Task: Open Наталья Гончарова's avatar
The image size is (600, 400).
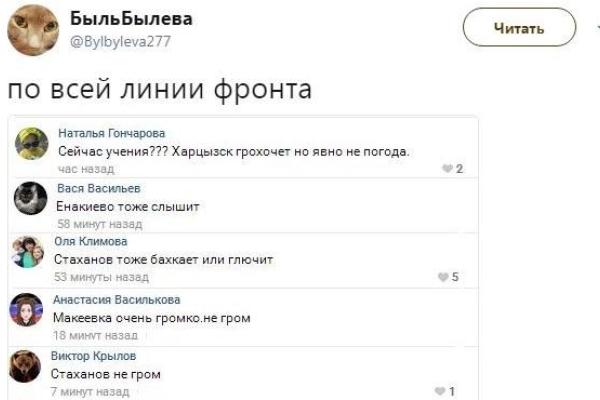Action: click(32, 145)
